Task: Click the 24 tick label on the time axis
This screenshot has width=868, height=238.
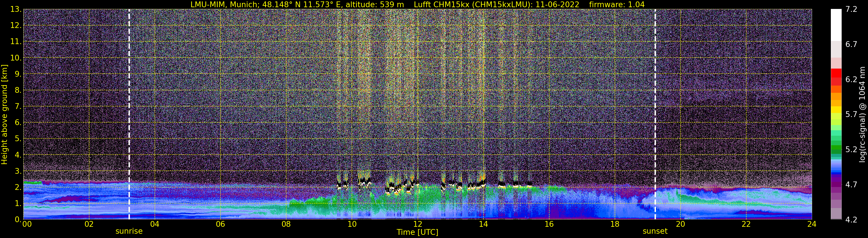Action: coord(812,224)
